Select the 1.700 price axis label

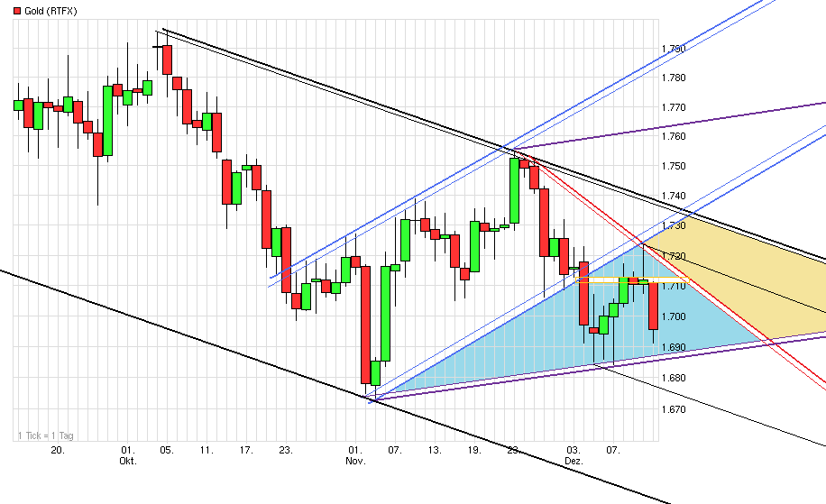[x=674, y=316]
